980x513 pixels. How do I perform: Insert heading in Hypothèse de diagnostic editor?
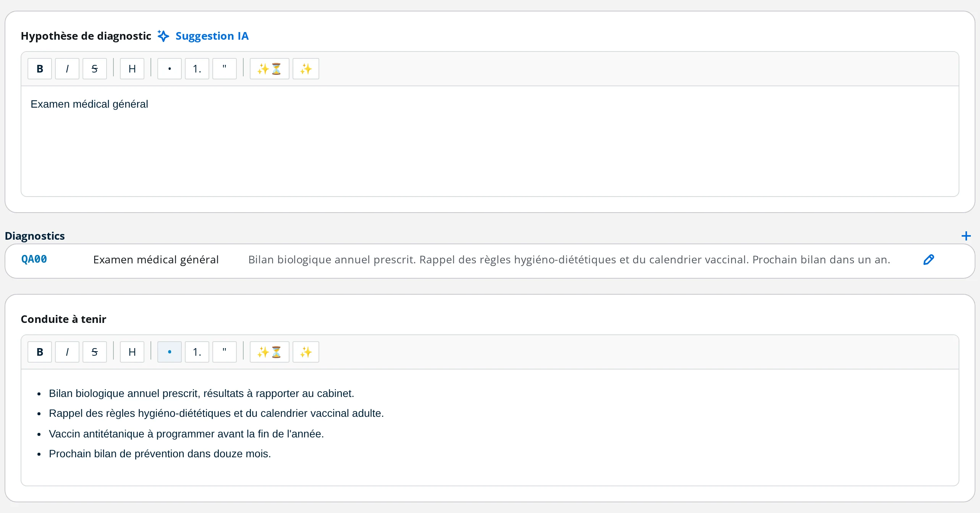tap(132, 69)
